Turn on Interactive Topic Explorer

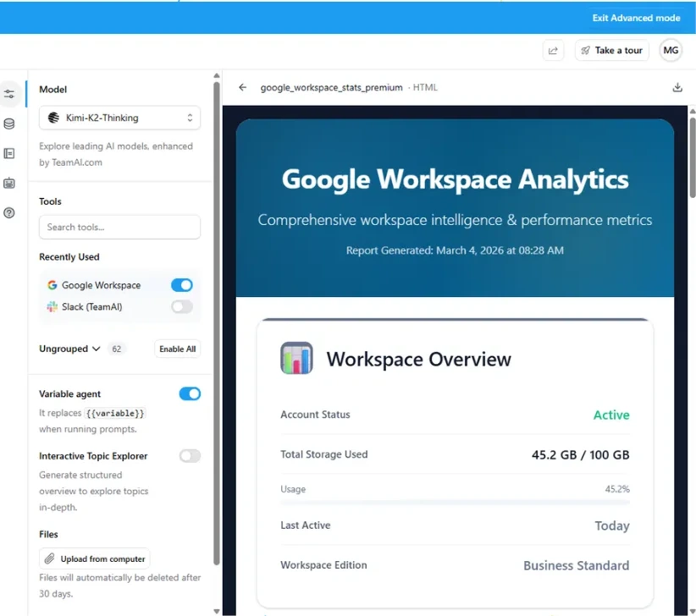pyautogui.click(x=190, y=456)
